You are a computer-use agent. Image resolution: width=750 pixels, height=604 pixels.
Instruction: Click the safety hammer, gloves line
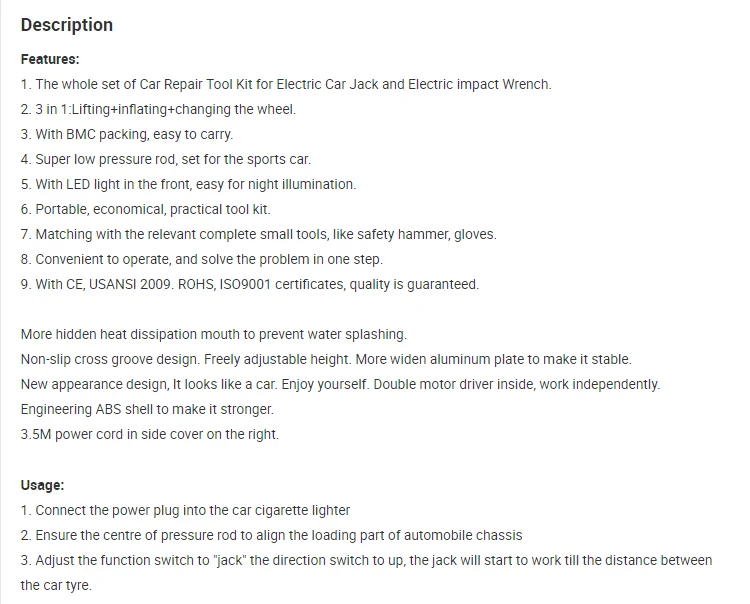tap(258, 235)
